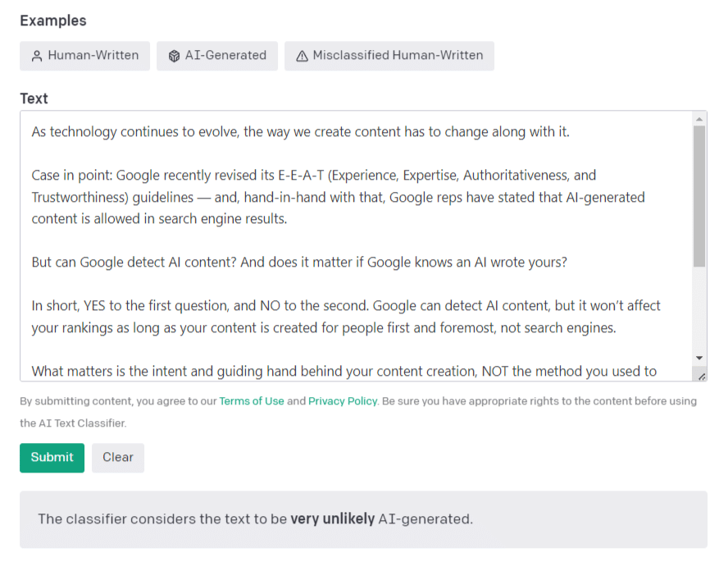
Task: Click the resize handle at text box corner
Action: click(701, 375)
